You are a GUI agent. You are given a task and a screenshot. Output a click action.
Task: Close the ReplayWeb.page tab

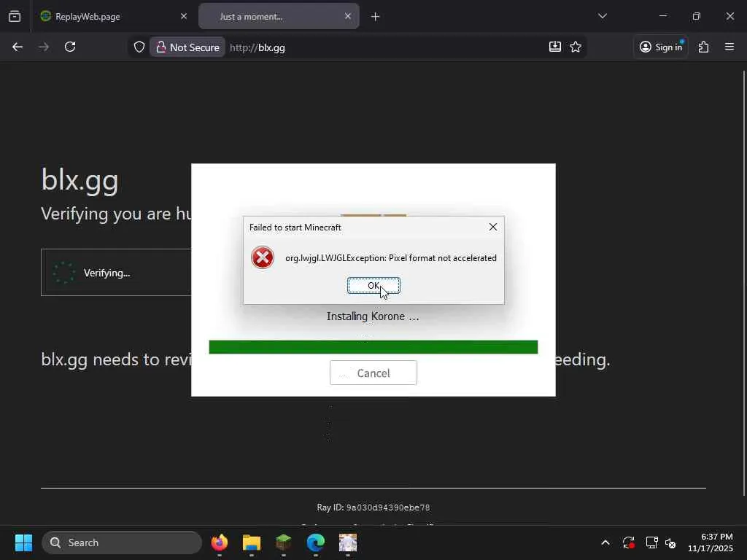point(184,16)
